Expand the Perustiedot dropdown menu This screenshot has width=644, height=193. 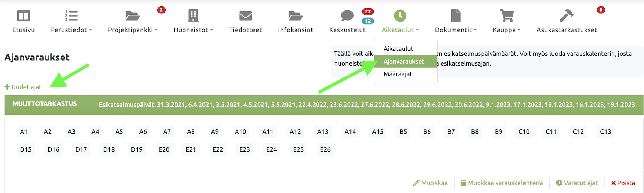(71, 30)
